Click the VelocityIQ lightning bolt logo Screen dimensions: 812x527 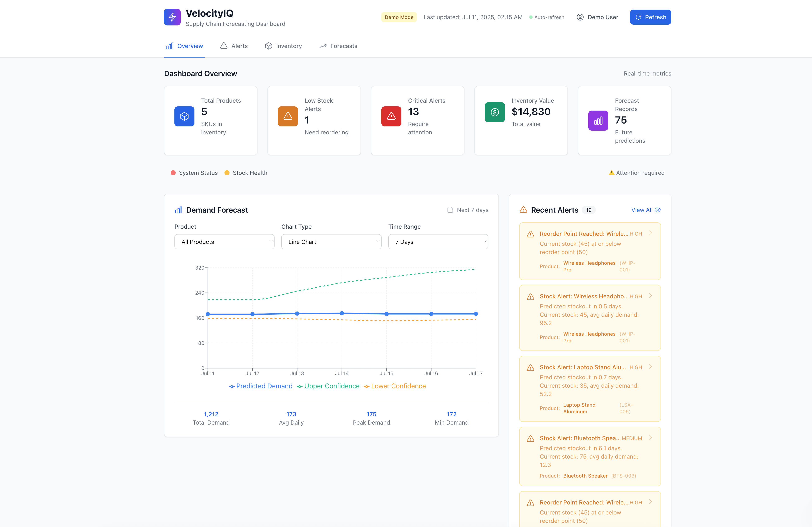[x=172, y=17]
